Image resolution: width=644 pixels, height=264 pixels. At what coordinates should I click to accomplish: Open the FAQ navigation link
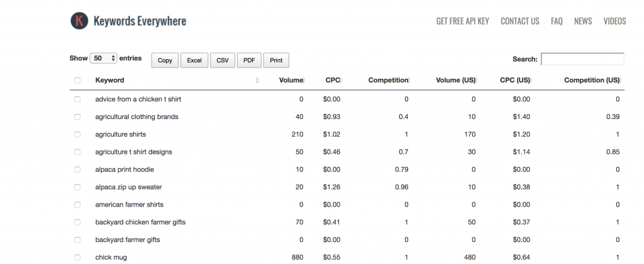click(x=557, y=21)
